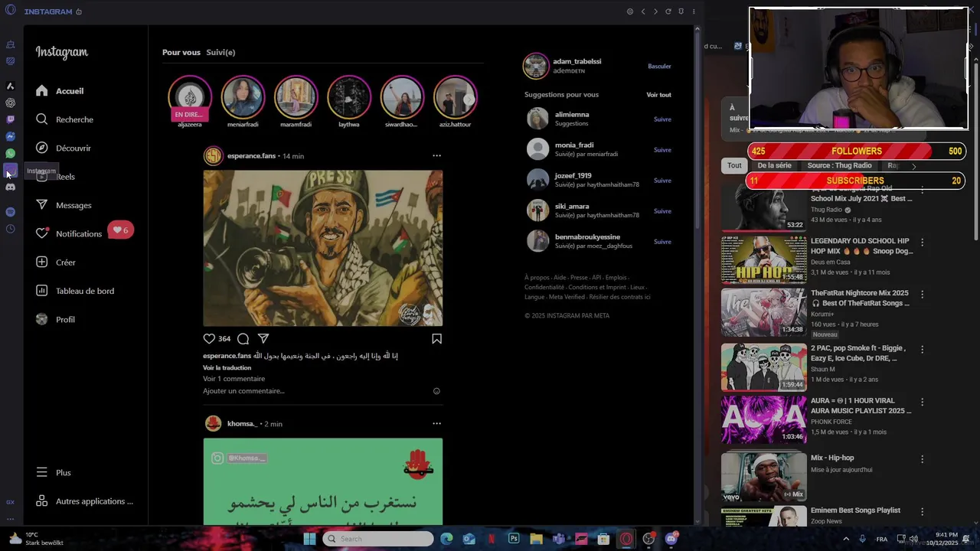Follow jozeef_1919 via Suivre
This screenshot has width=980, height=551.
662,181
